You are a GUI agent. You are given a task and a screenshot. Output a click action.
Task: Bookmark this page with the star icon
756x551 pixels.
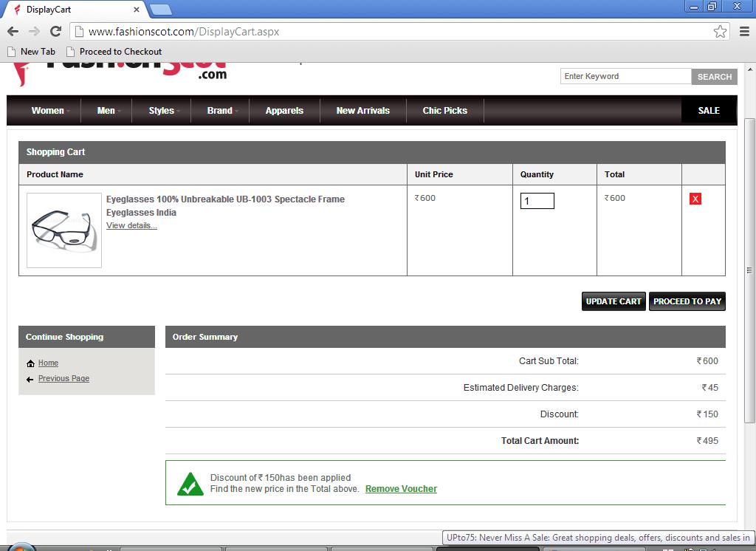(720, 31)
